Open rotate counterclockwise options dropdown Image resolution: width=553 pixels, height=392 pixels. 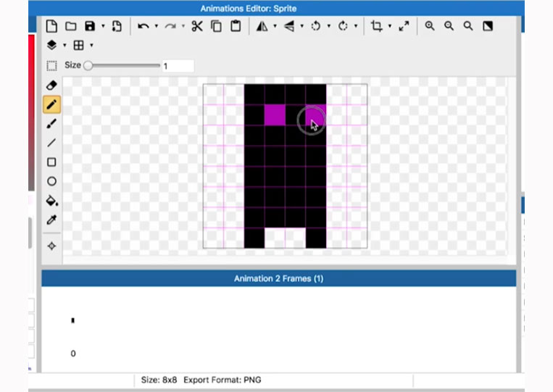(x=329, y=26)
